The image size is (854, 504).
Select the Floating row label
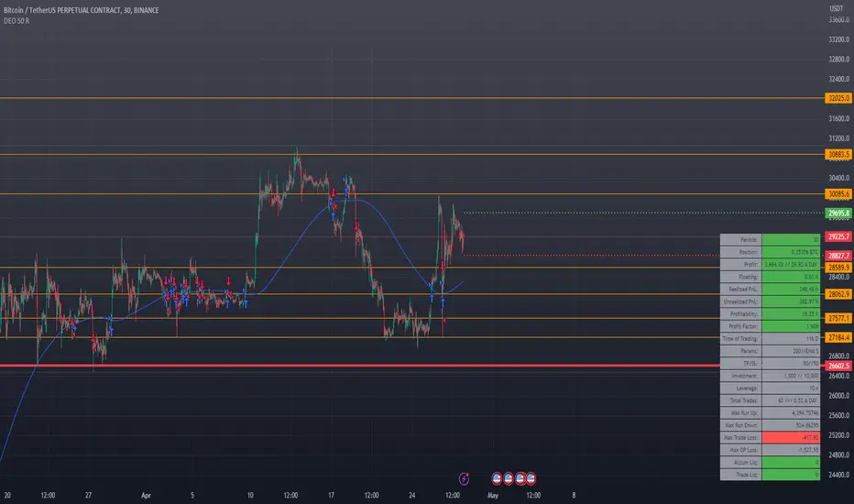point(740,277)
